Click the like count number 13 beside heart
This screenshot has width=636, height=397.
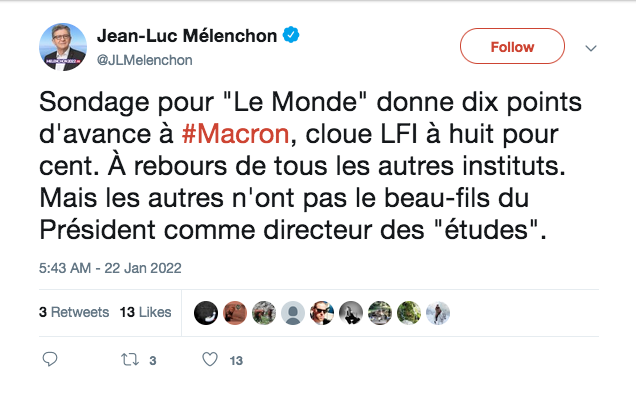[x=236, y=361]
